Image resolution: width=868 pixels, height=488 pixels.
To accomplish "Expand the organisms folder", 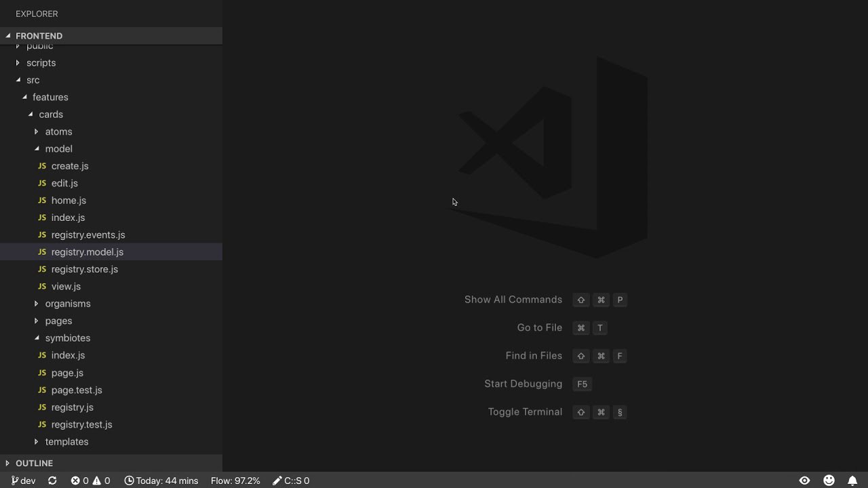I will tap(111, 304).
